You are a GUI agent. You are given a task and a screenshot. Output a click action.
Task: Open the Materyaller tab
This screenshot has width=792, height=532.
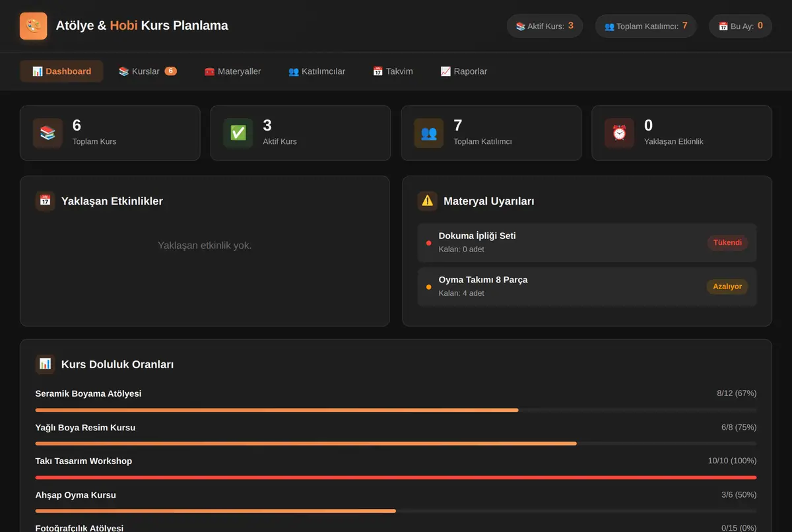coord(232,71)
